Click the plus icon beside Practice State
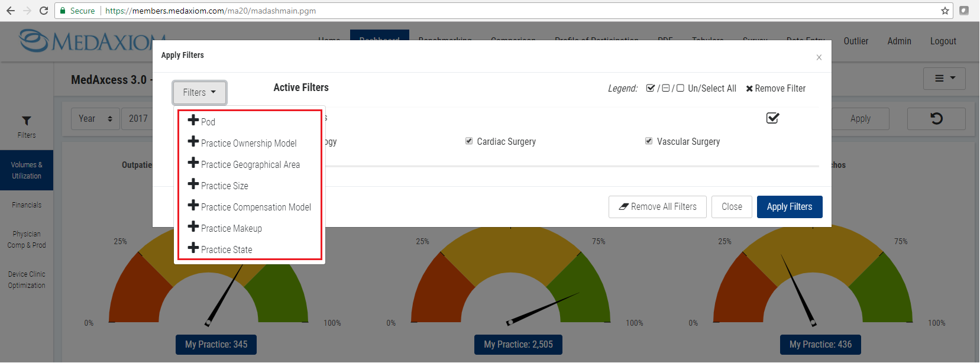 [x=193, y=248]
